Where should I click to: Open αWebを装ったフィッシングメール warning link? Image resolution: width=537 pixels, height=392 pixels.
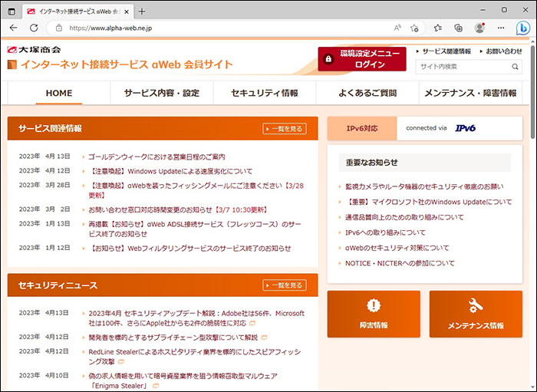196,190
